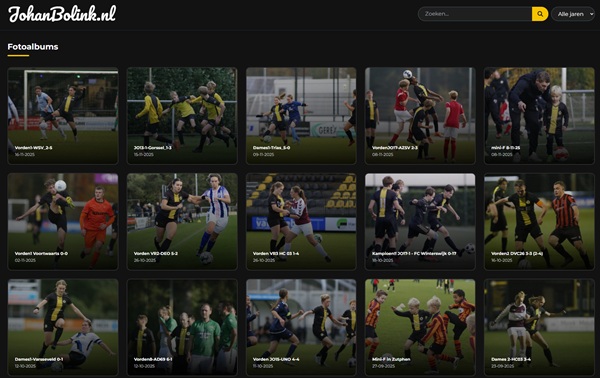600x378 pixels.
Task: Open the Dames1-Trias_5-0 album
Action: coord(301,116)
